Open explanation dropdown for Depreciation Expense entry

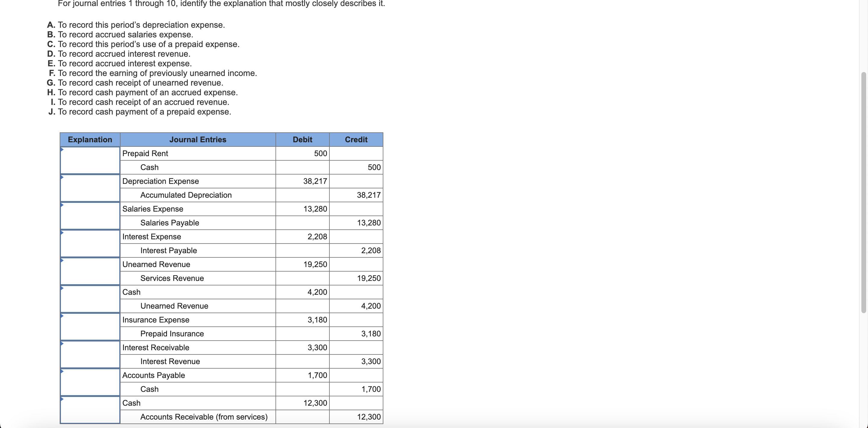[90, 188]
